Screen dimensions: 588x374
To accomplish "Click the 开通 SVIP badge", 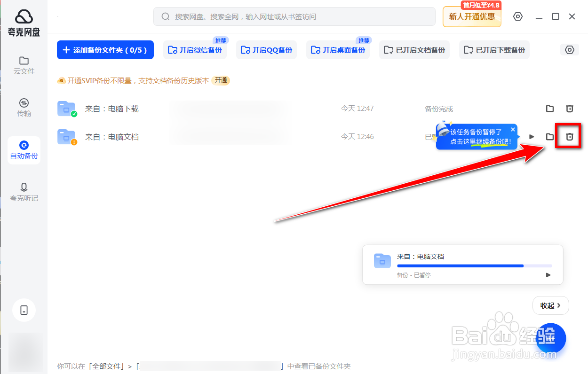I will pyautogui.click(x=221, y=80).
